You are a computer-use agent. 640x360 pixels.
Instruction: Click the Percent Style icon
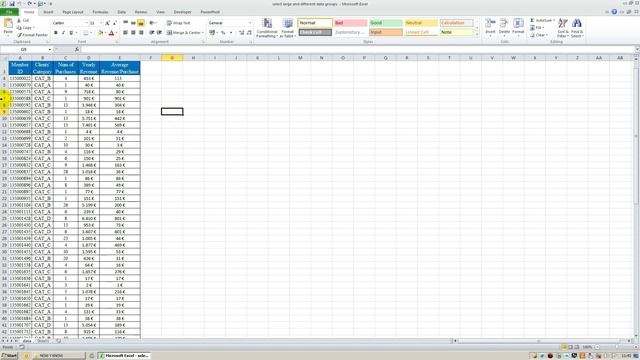[x=223, y=33]
